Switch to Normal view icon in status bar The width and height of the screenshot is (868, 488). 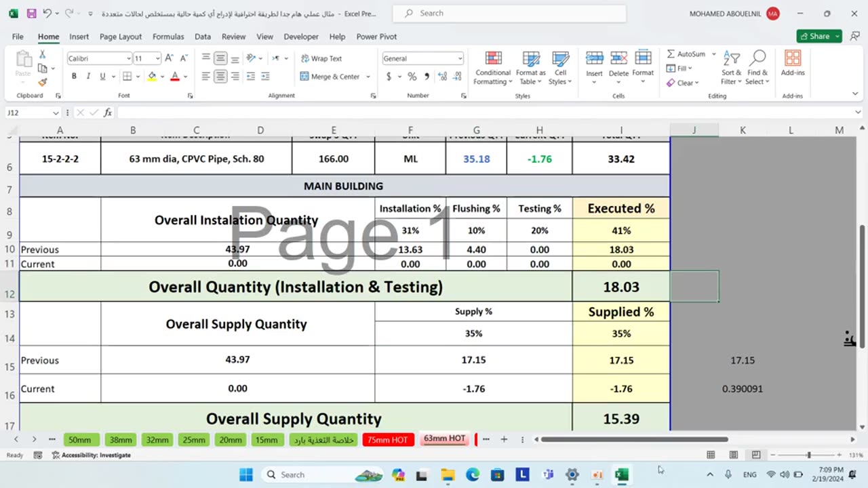click(x=711, y=455)
